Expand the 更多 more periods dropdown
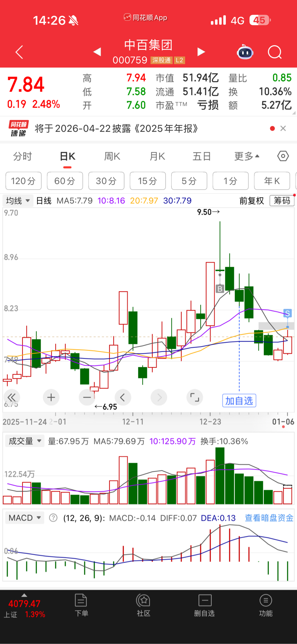The width and height of the screenshot is (297, 644). [x=247, y=156]
